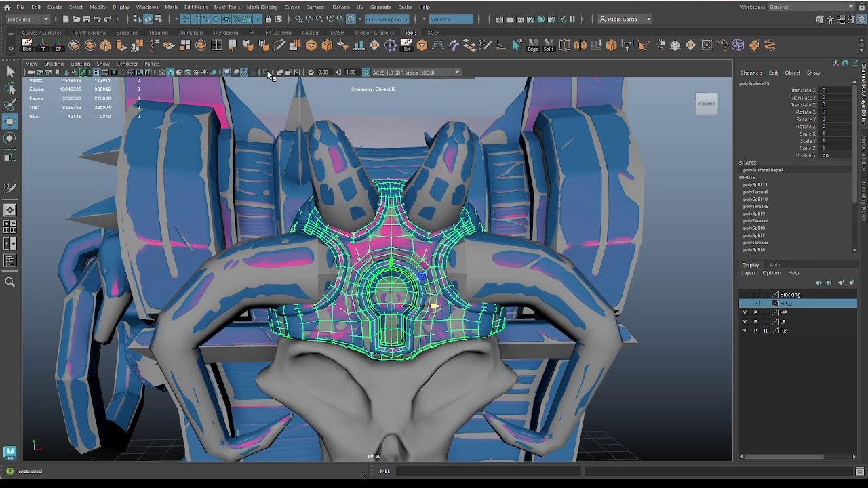Open the layer editor Options menu
This screenshot has width=868, height=488.
pyautogui.click(x=772, y=273)
